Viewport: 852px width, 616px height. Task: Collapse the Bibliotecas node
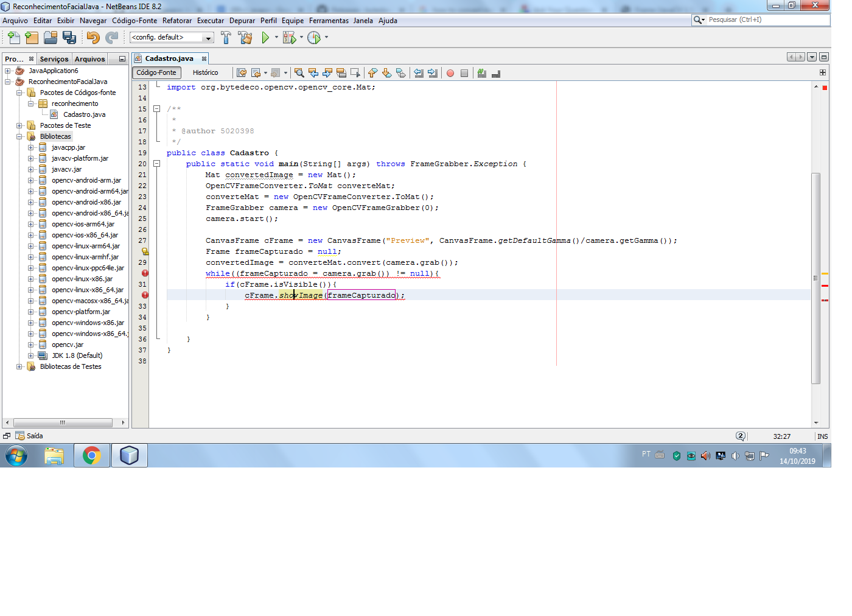[x=19, y=136]
